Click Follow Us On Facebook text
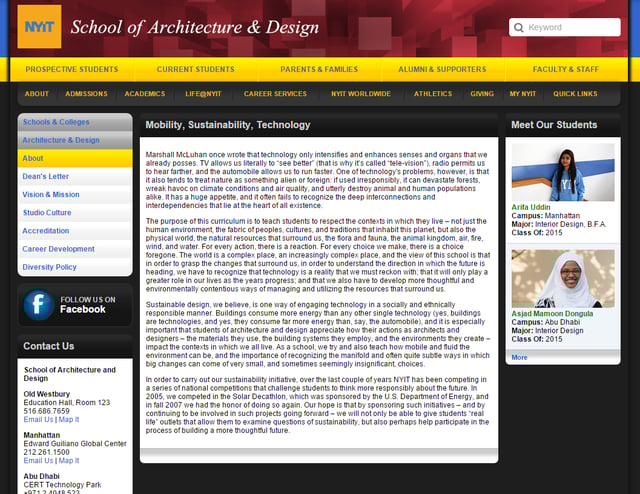640x494 pixels. coord(88,305)
